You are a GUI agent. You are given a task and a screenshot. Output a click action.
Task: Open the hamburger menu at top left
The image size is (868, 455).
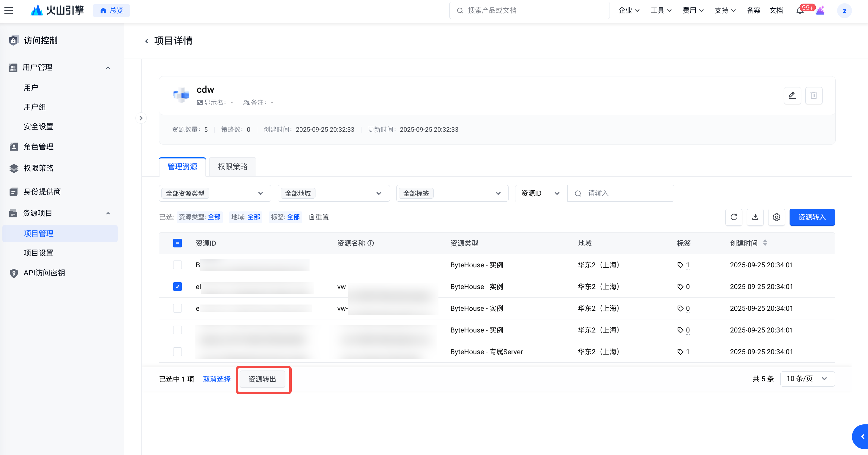pyautogui.click(x=9, y=10)
